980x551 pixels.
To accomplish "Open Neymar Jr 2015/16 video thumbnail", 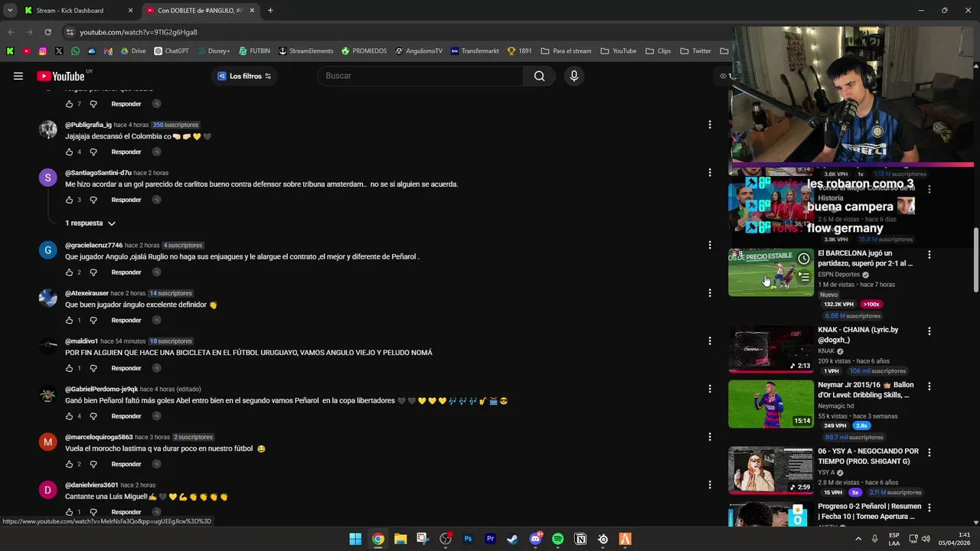I will click(771, 404).
